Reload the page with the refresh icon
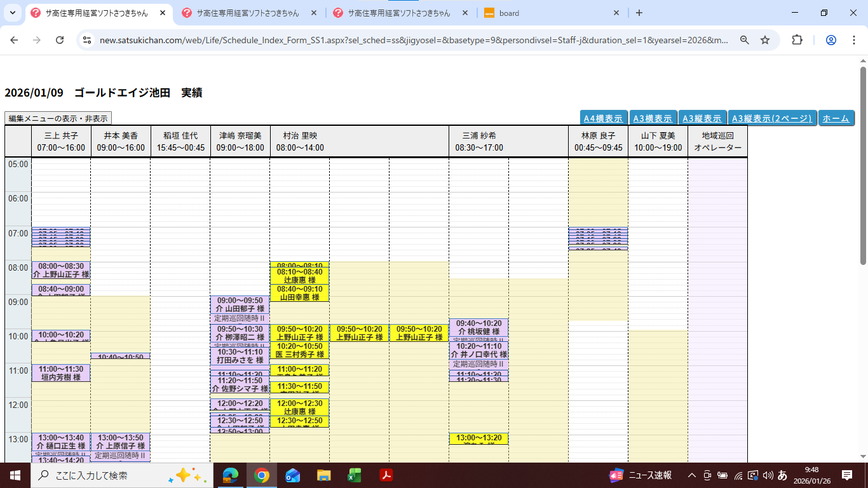This screenshot has width=868, height=488. click(60, 40)
